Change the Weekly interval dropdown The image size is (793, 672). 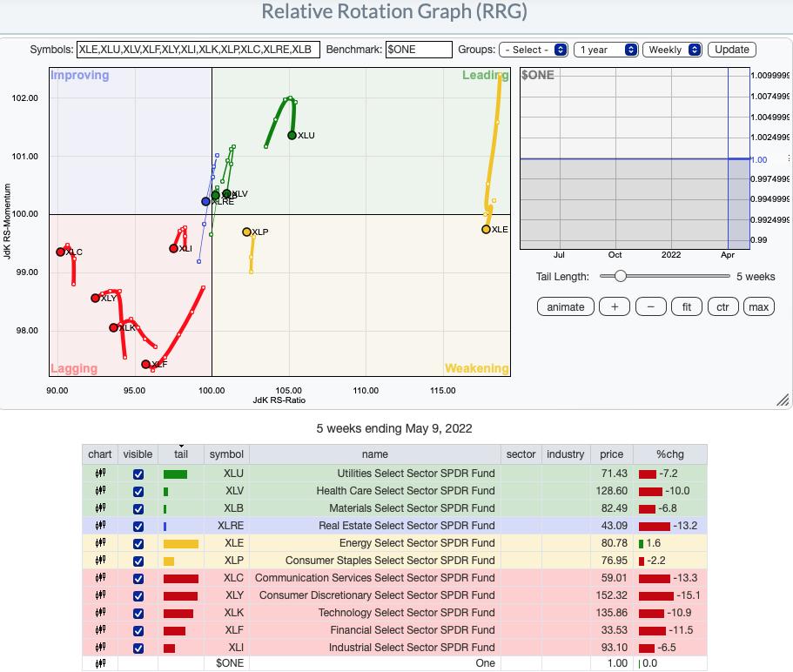(673, 50)
